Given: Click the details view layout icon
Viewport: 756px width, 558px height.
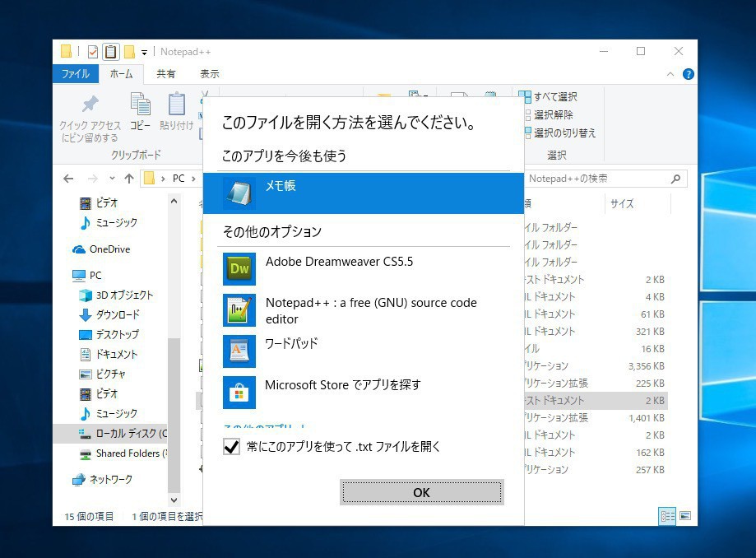Looking at the screenshot, I should pyautogui.click(x=667, y=516).
